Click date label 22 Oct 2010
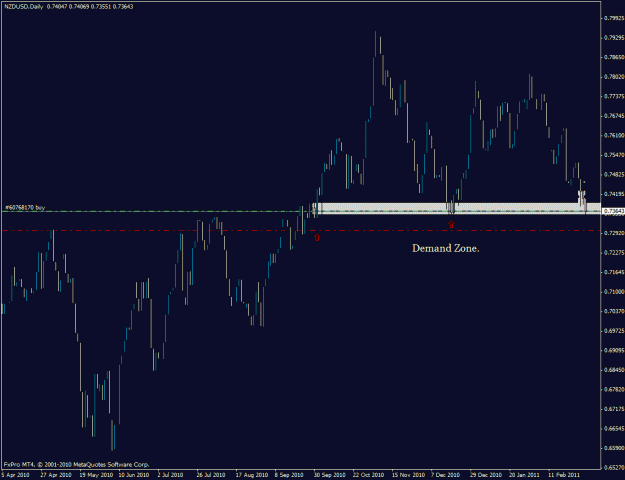The width and height of the screenshot is (625, 480). [368, 475]
